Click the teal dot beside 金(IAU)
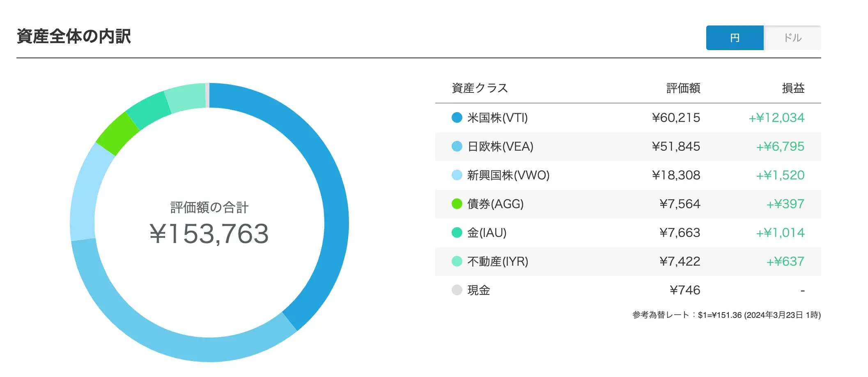 tap(457, 233)
